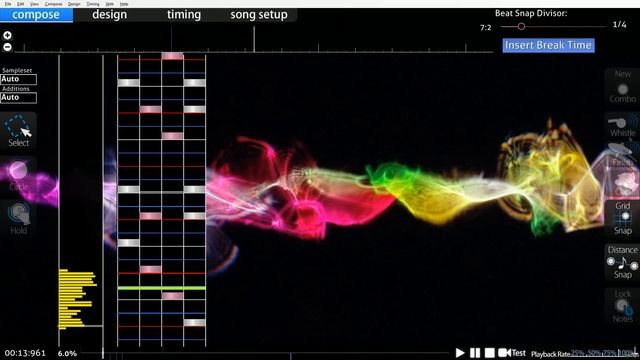Toggle the Whistle hitsound
640x360 pixels.
[622, 126]
